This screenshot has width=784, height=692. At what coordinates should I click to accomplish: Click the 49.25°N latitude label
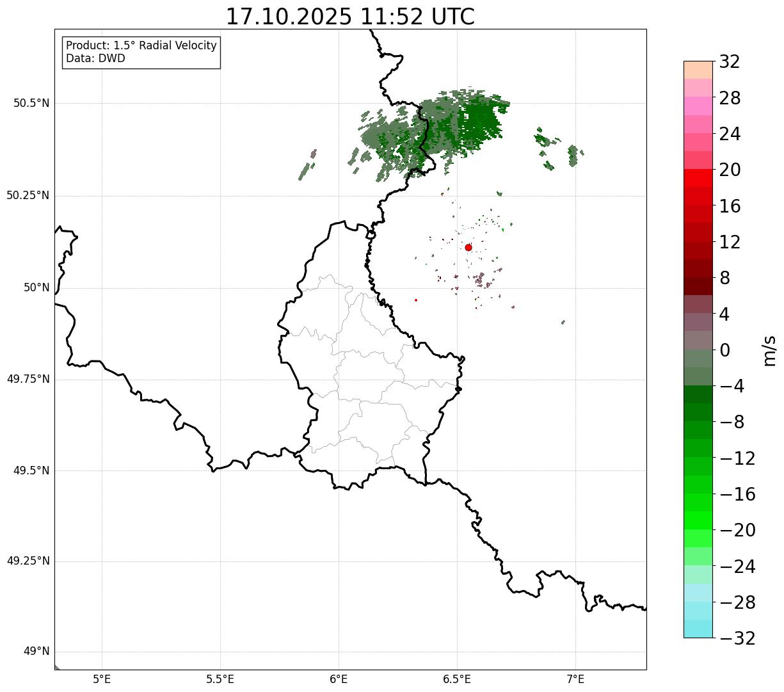(28, 561)
